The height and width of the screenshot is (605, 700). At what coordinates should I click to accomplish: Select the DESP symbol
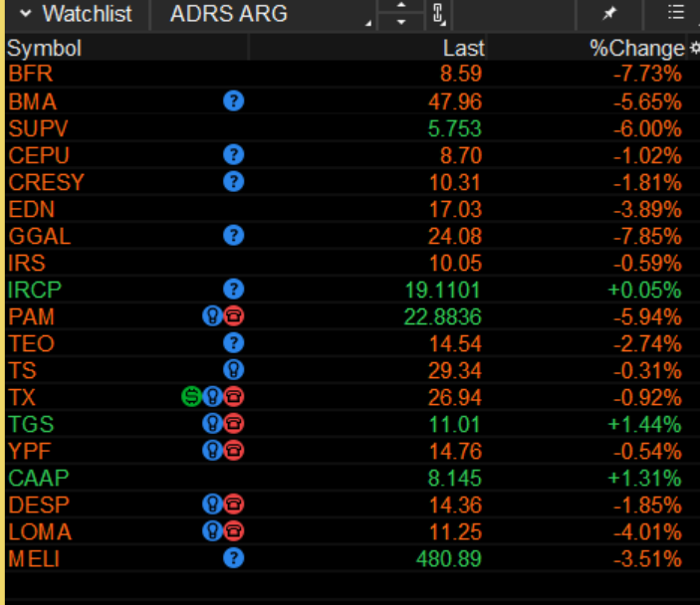(39, 505)
